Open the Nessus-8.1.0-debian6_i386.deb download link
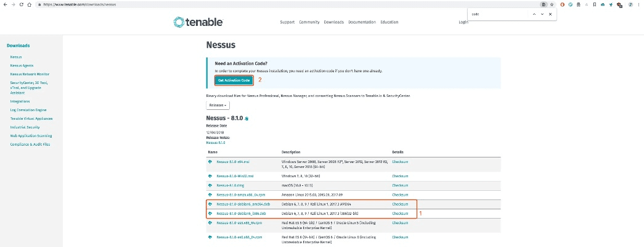The height and width of the screenshot is (247, 644). [241, 214]
